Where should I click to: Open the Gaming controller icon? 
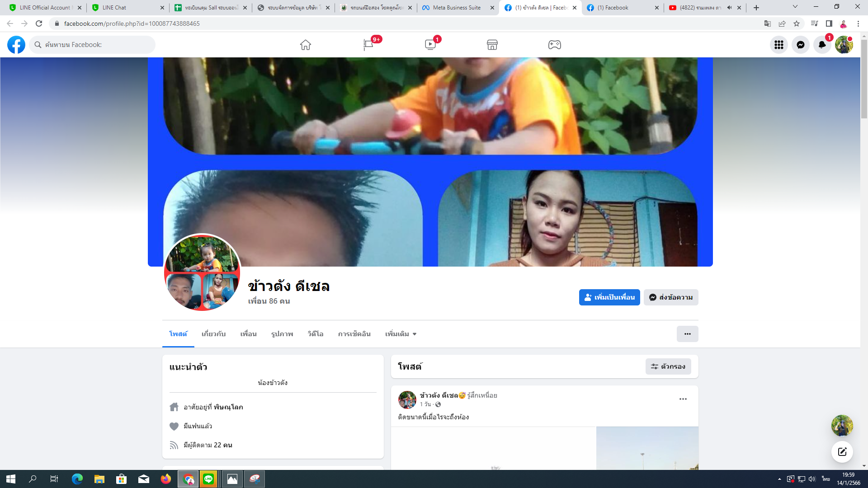[555, 45]
